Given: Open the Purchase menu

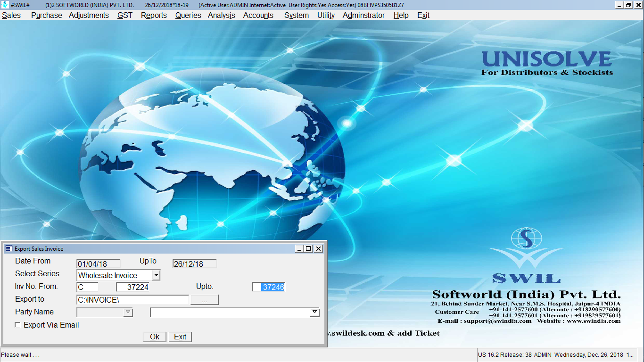Looking at the screenshot, I should tap(46, 15).
